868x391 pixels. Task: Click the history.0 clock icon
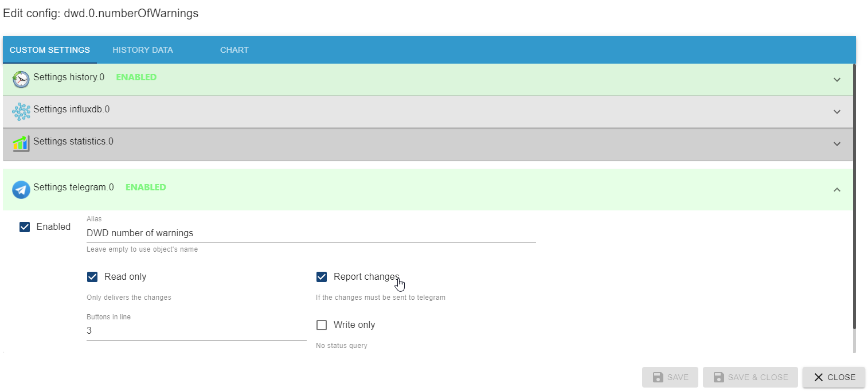pyautogui.click(x=21, y=79)
